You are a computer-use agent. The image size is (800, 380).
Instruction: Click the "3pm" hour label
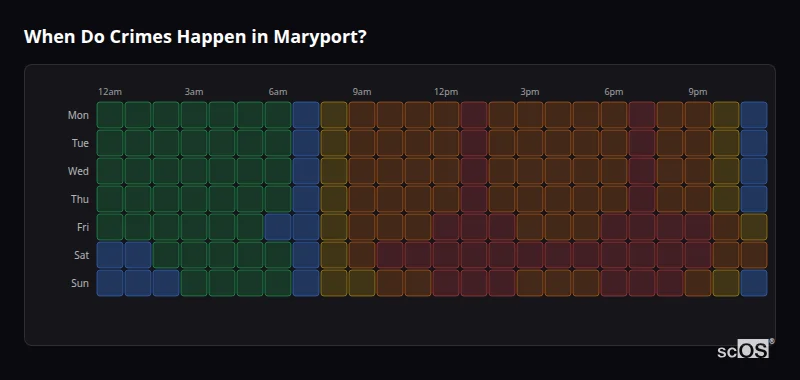pos(530,92)
